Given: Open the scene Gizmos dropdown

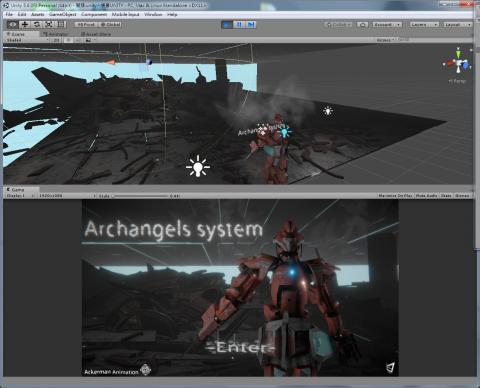Looking at the screenshot, I should pos(385,40).
